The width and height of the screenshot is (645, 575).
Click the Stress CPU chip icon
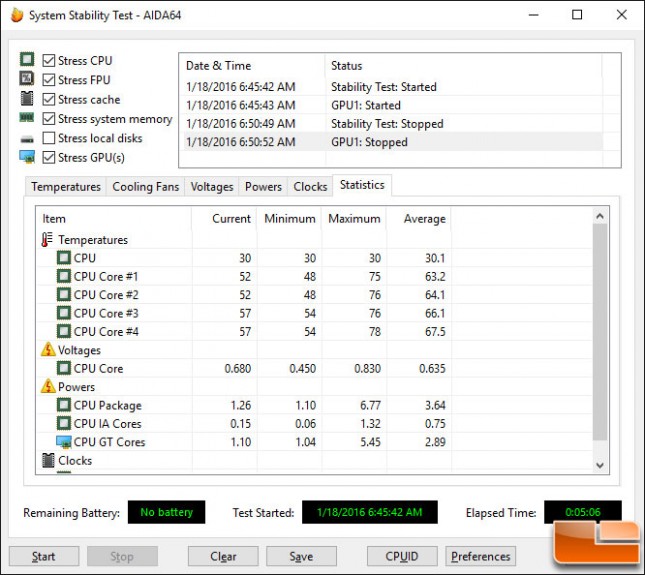tap(27, 59)
